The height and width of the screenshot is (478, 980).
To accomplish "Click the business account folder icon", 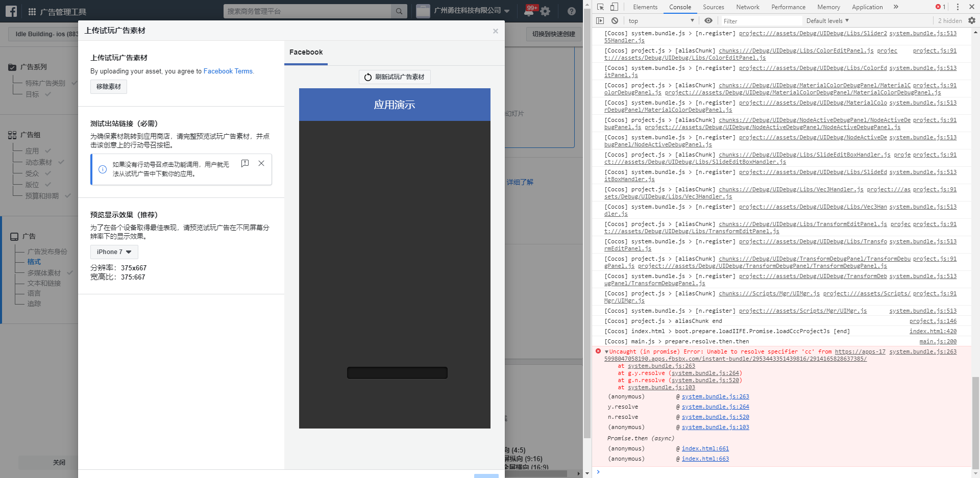I will [x=423, y=11].
